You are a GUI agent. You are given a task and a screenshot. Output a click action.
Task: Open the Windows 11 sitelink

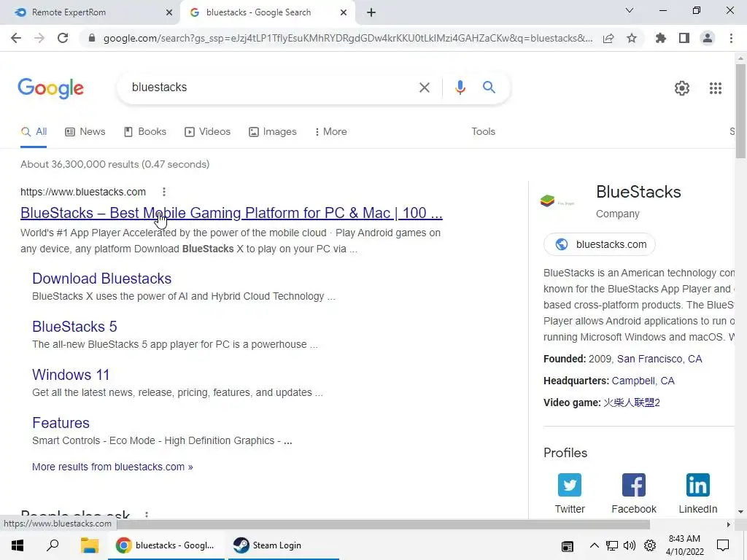71,375
